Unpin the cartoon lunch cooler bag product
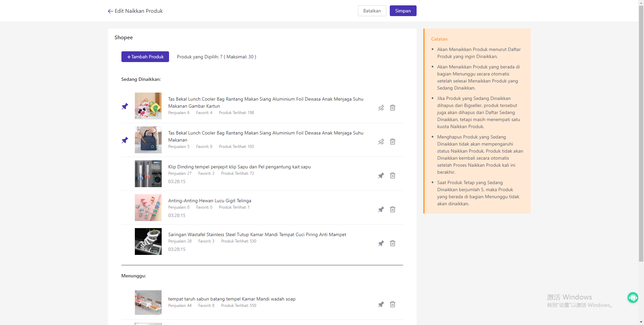Image resolution: width=644 pixels, height=325 pixels. [x=381, y=108]
